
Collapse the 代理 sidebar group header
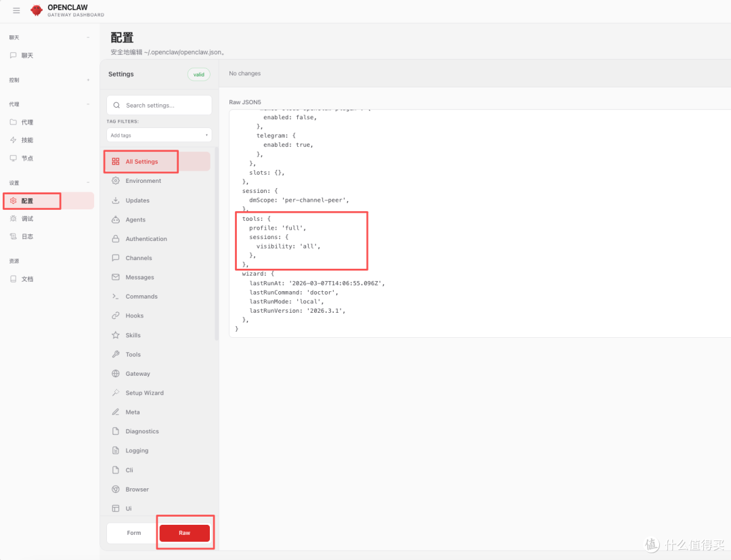click(x=49, y=104)
